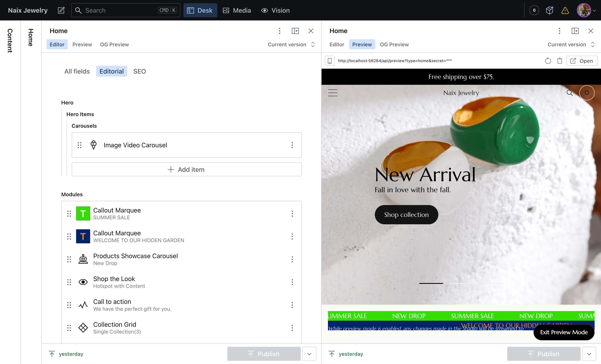Viewport: 601px width, 364px height.
Task: Select the second hero carousel indicator
Action: click(x=461, y=283)
